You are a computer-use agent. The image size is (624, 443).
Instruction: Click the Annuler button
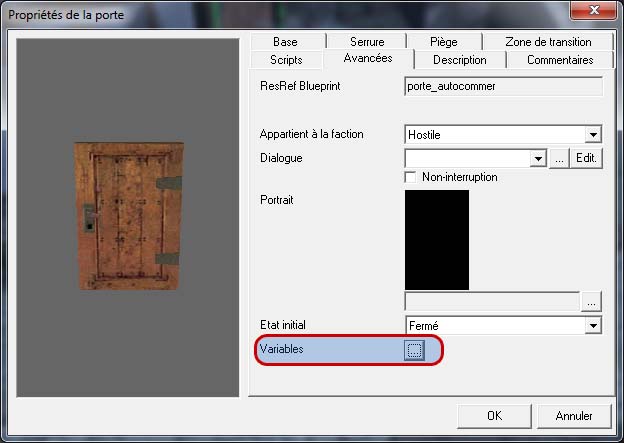[573, 416]
